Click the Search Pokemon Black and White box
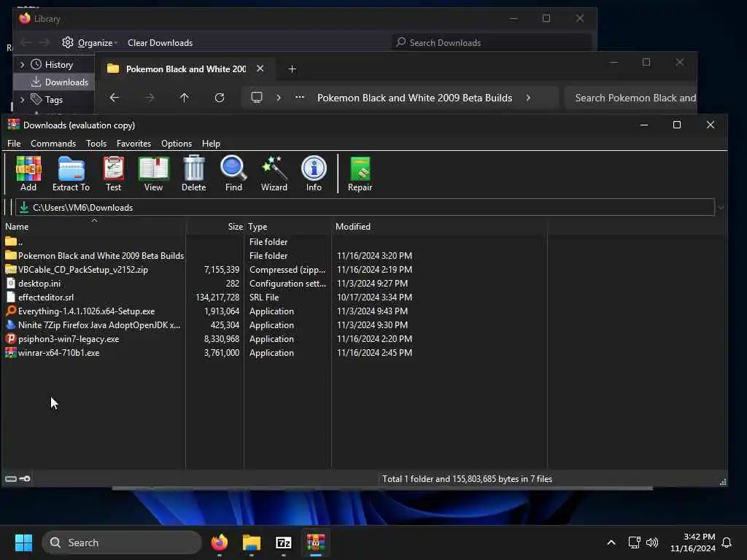 (x=631, y=98)
